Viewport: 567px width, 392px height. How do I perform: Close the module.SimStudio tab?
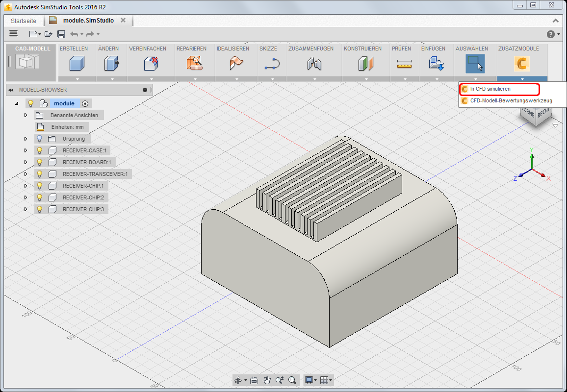pos(123,20)
